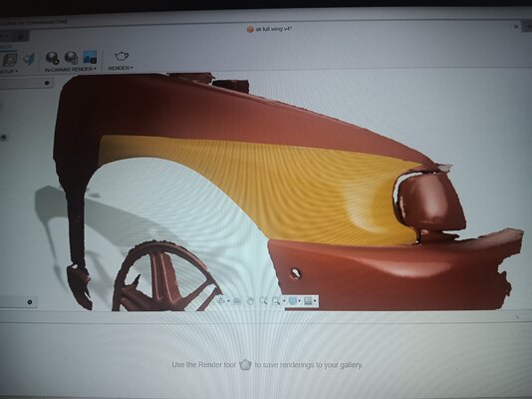Activate the Pan hand tool
532x399 pixels.
point(250,301)
